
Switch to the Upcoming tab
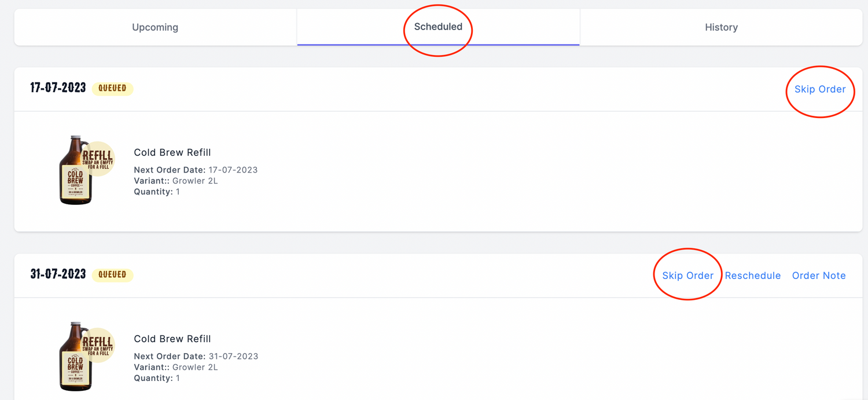(x=155, y=27)
